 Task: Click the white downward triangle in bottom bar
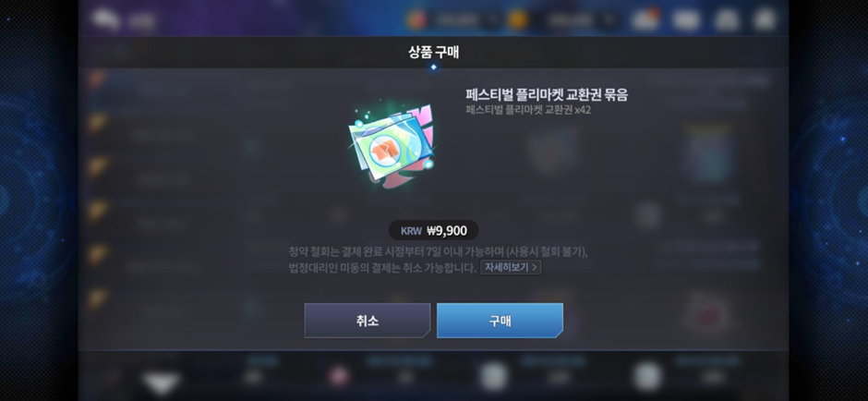(x=161, y=382)
